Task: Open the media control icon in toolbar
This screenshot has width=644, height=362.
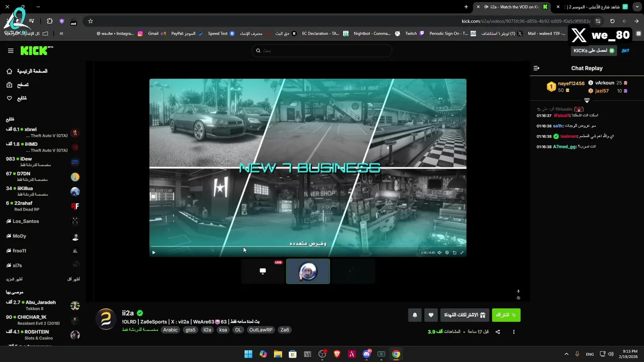Action: pos(32,21)
